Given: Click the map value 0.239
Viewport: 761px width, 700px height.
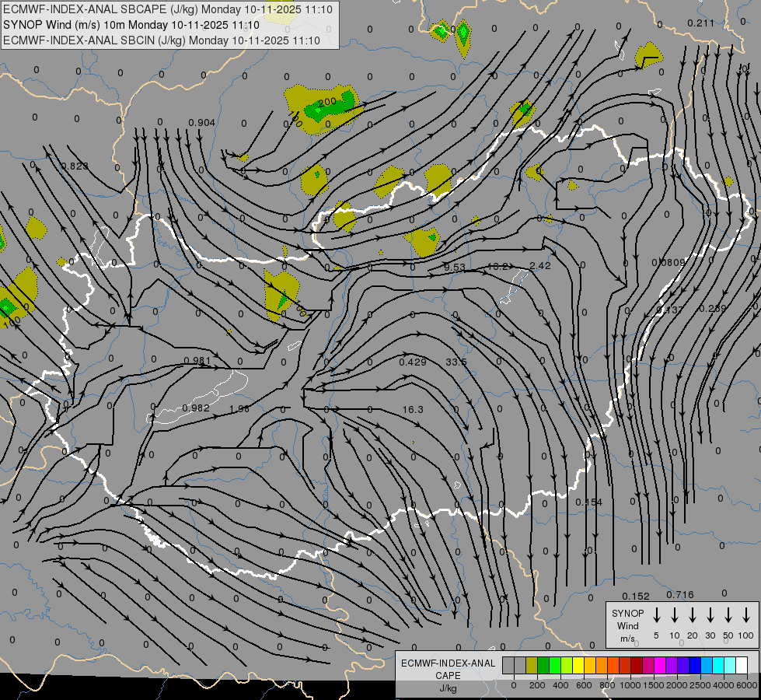Looking at the screenshot, I should click(x=713, y=309).
